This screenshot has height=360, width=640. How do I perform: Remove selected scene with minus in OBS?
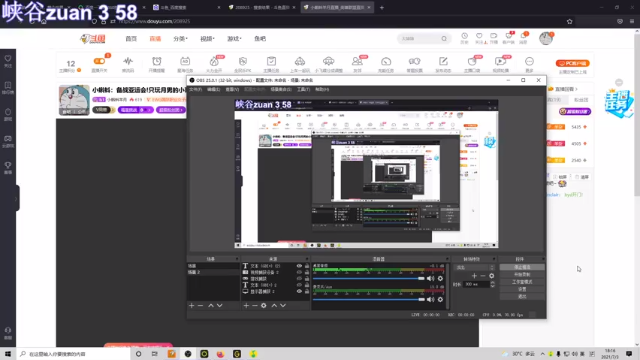tap(200, 305)
